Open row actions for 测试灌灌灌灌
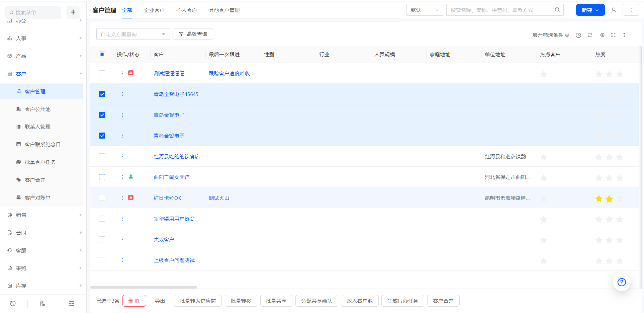Viewport: 644px width, 313px height. click(x=122, y=73)
